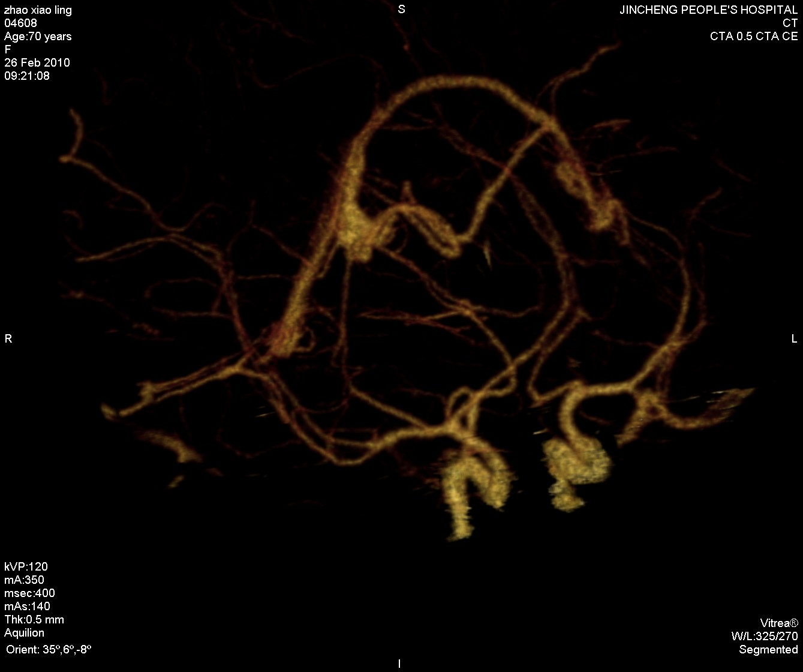The height and width of the screenshot is (672, 803).
Task: Click the 'W/L:325/270' window level value
Action: [765, 636]
